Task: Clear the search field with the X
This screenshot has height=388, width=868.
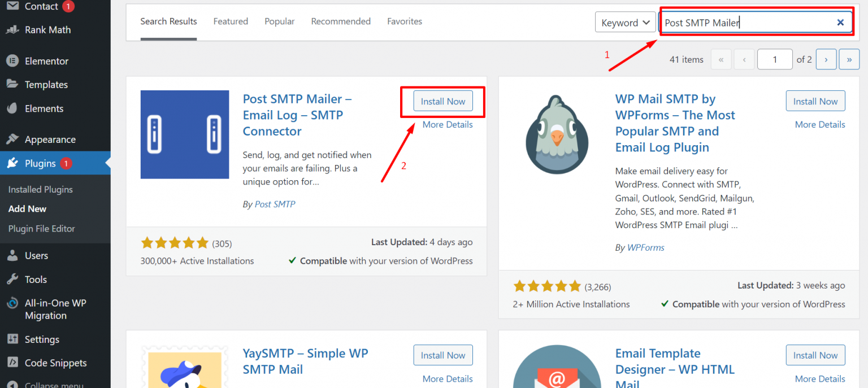Action: click(x=840, y=21)
